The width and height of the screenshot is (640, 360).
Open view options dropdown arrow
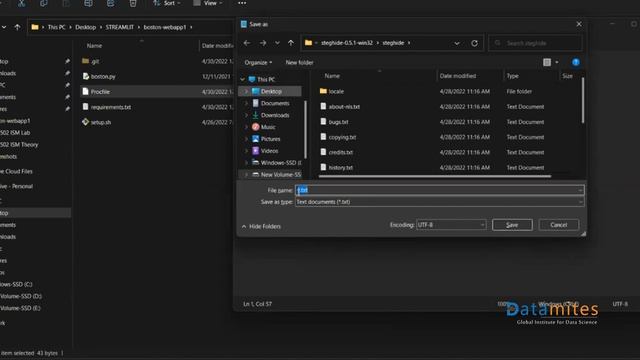click(x=557, y=62)
